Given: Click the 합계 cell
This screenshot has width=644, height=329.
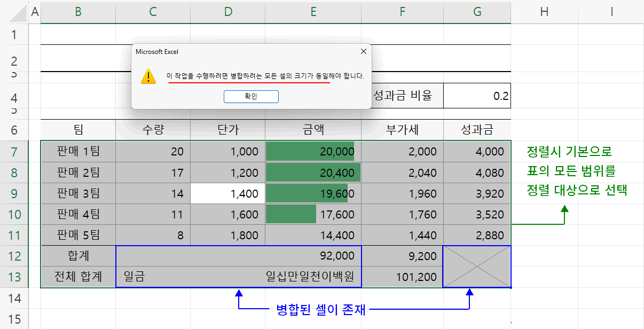Looking at the screenshot, I should [78, 256].
